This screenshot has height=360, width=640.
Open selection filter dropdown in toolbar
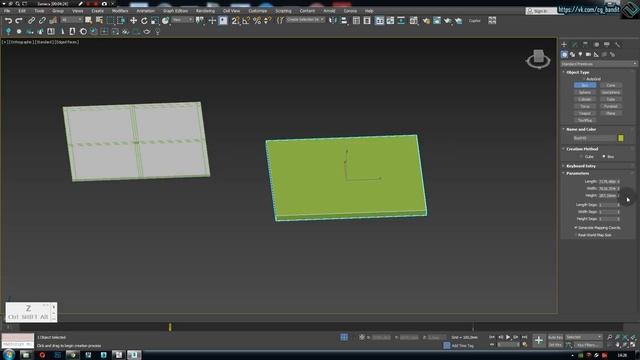[x=71, y=20]
